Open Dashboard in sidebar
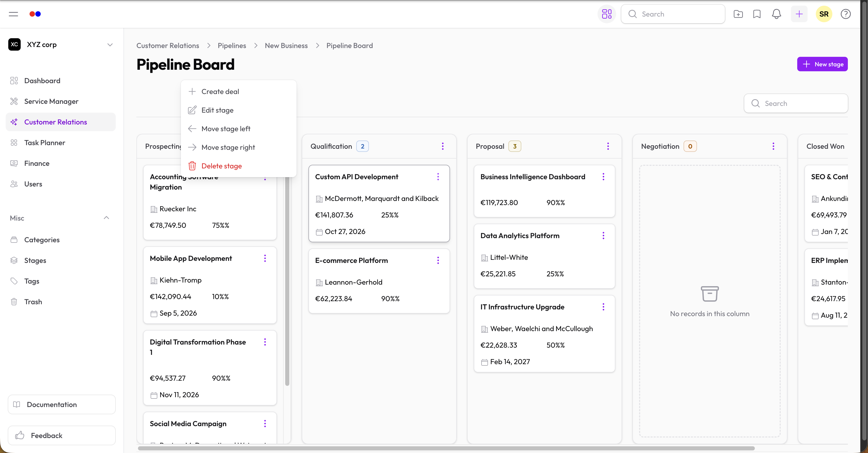This screenshot has height=453, width=868. coord(61,81)
